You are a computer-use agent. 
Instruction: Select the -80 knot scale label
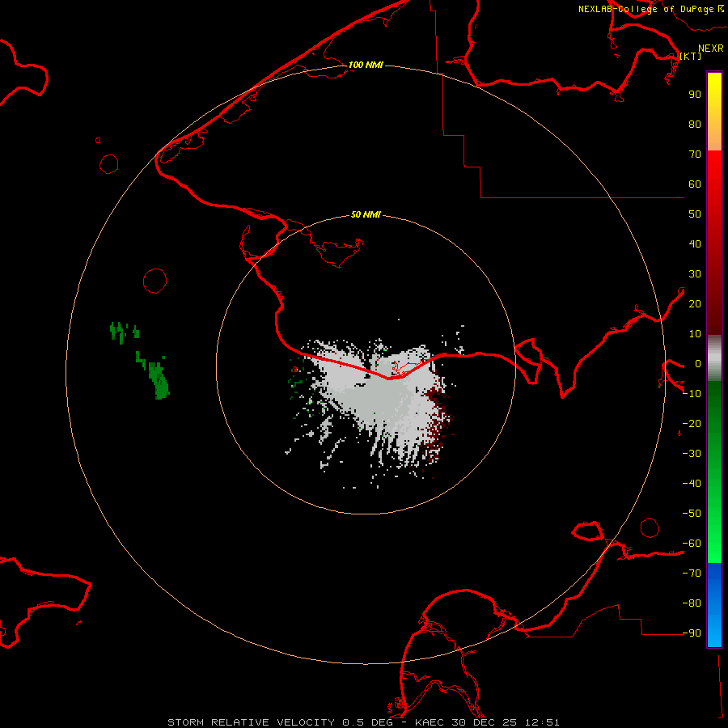point(692,603)
